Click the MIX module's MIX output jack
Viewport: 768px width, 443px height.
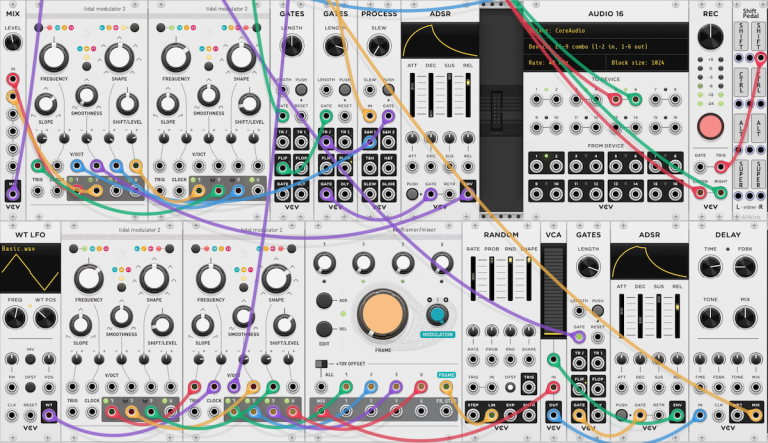tap(13, 194)
